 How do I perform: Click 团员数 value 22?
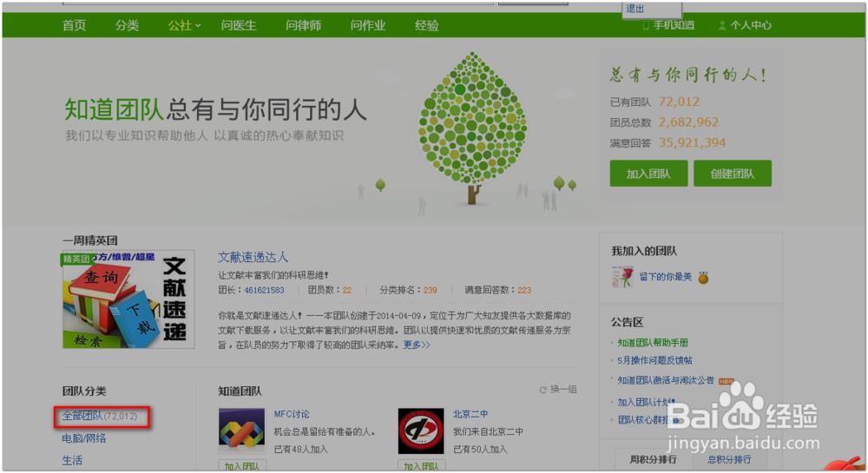tap(347, 290)
